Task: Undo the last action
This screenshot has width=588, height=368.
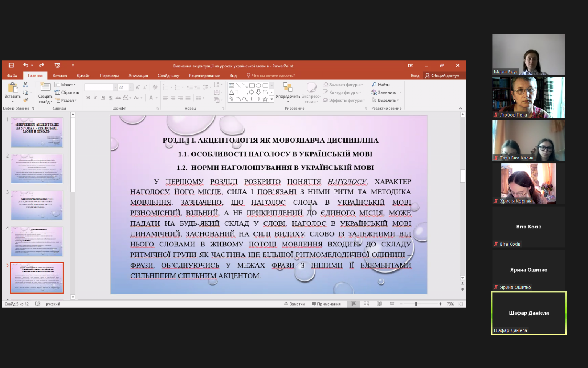Action: pos(26,65)
